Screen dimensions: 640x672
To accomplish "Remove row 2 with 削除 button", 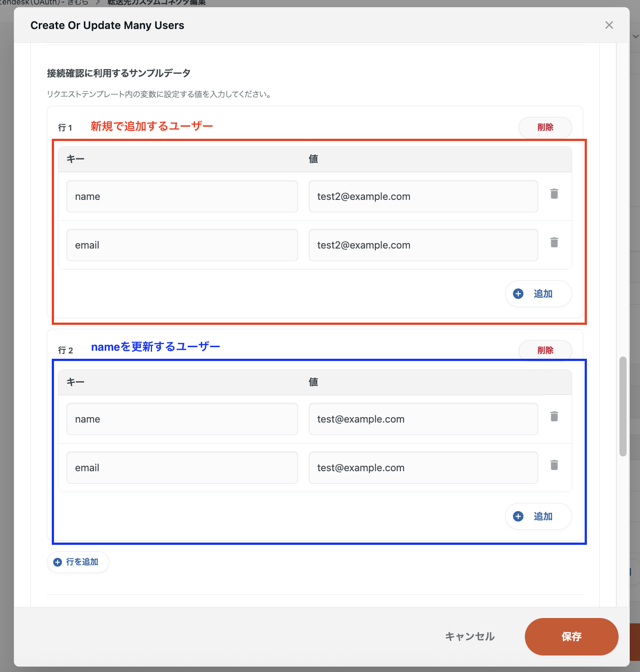I will pos(545,350).
